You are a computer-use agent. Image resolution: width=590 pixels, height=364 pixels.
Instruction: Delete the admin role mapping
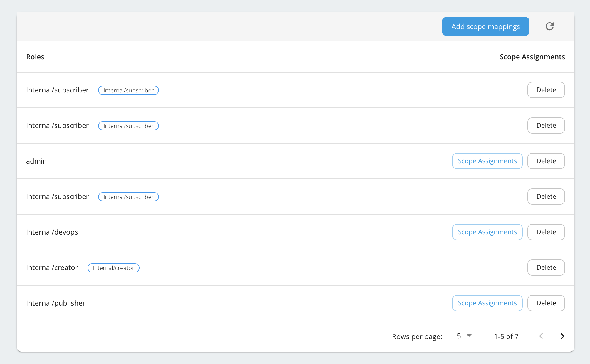(x=546, y=161)
